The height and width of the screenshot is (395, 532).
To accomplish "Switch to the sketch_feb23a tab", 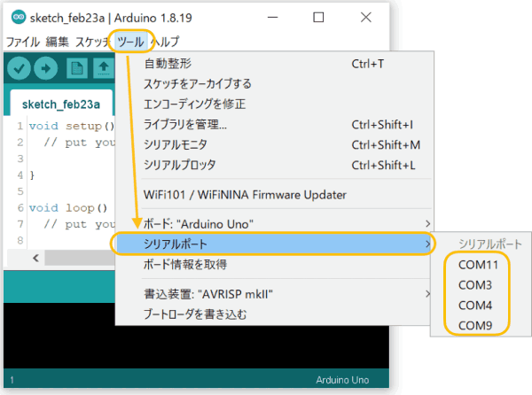I will coord(61,105).
